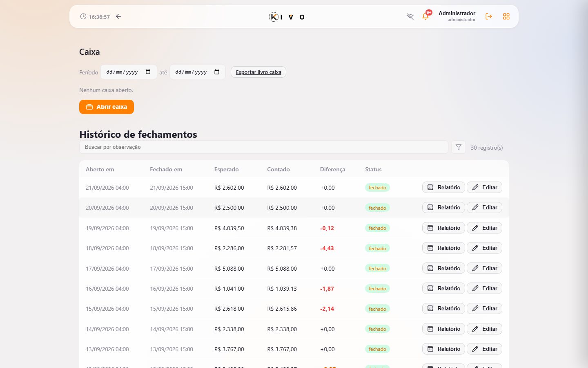Edit the 15/09/2026 closing entry

point(484,308)
